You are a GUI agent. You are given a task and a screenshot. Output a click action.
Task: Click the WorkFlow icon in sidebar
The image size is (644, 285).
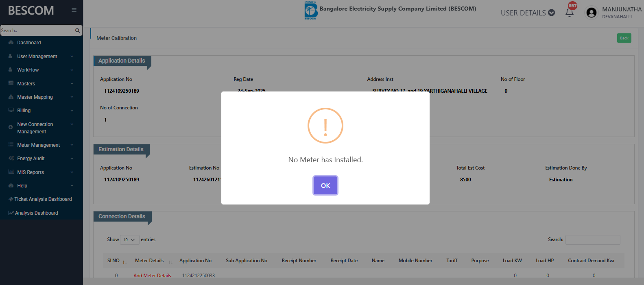click(11, 70)
